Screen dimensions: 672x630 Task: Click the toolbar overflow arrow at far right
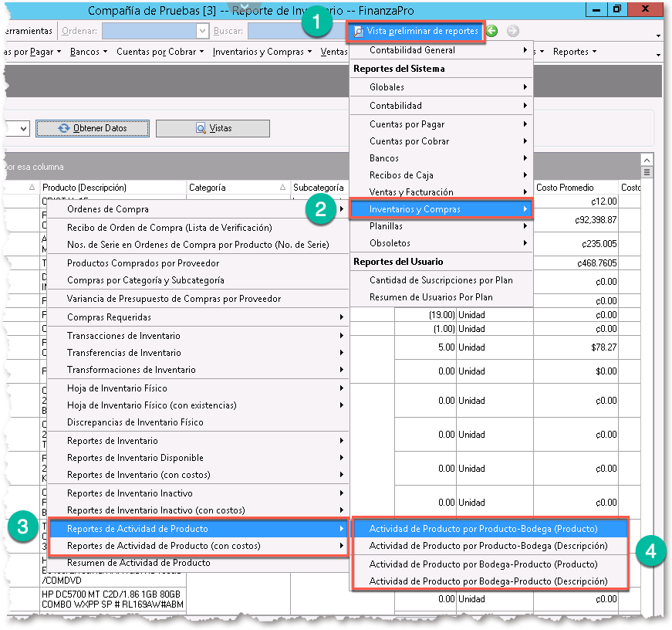coord(658,36)
